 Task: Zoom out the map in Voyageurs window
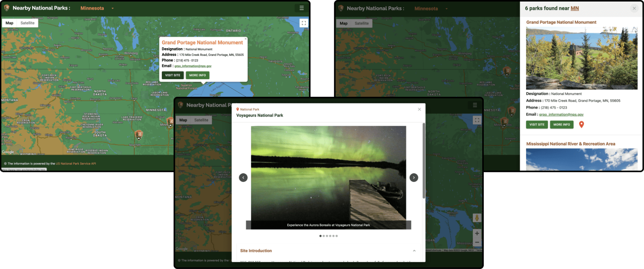click(x=477, y=242)
